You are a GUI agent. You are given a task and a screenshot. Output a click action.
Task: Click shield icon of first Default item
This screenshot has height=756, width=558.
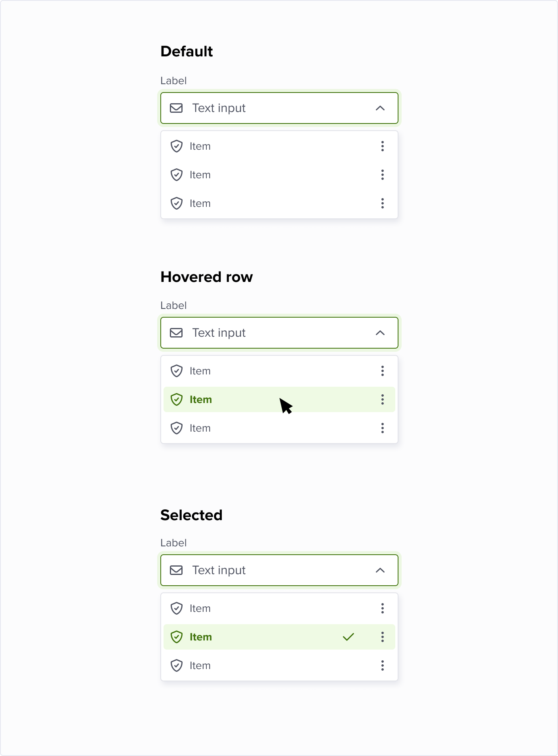pyautogui.click(x=177, y=146)
